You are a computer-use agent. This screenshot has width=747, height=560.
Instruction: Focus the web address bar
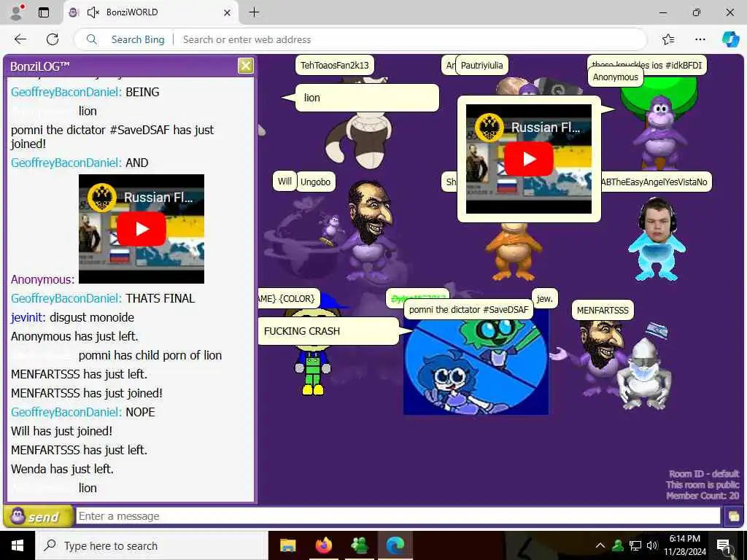pyautogui.click(x=410, y=39)
